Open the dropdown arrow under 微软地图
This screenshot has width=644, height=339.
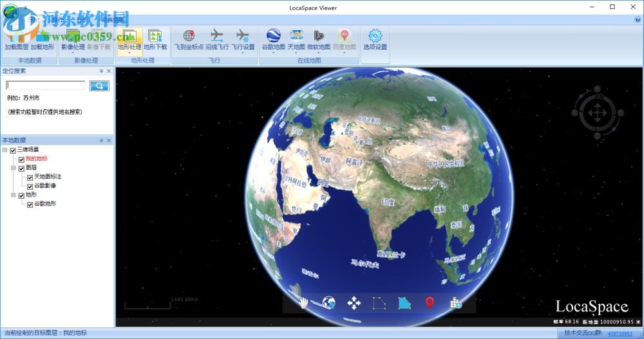[319, 53]
